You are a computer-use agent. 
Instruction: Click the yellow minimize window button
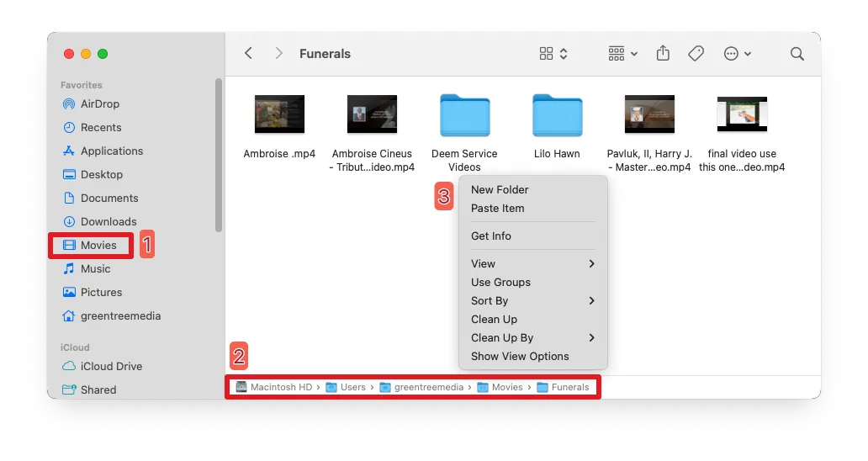point(86,54)
